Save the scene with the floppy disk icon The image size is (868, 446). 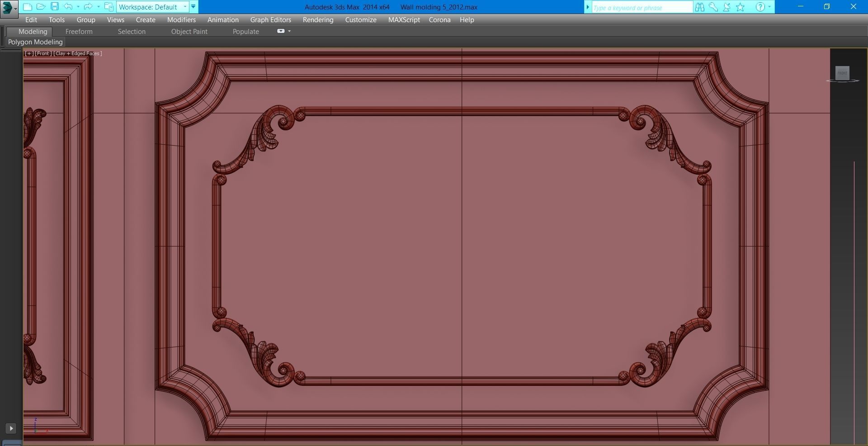[x=55, y=7]
